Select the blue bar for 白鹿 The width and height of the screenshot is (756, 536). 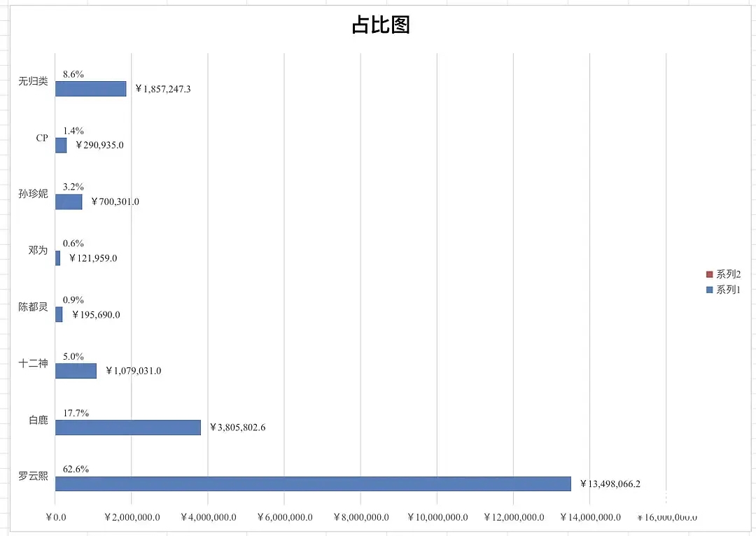[x=127, y=427]
